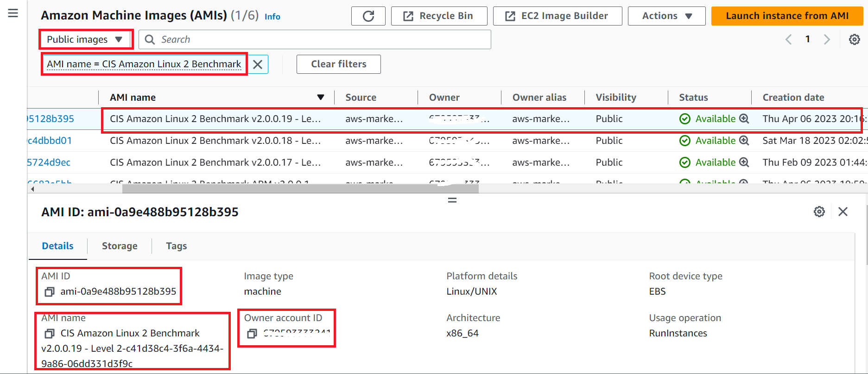Click the Owner alias column header
This screenshot has width=868, height=374.
(539, 97)
